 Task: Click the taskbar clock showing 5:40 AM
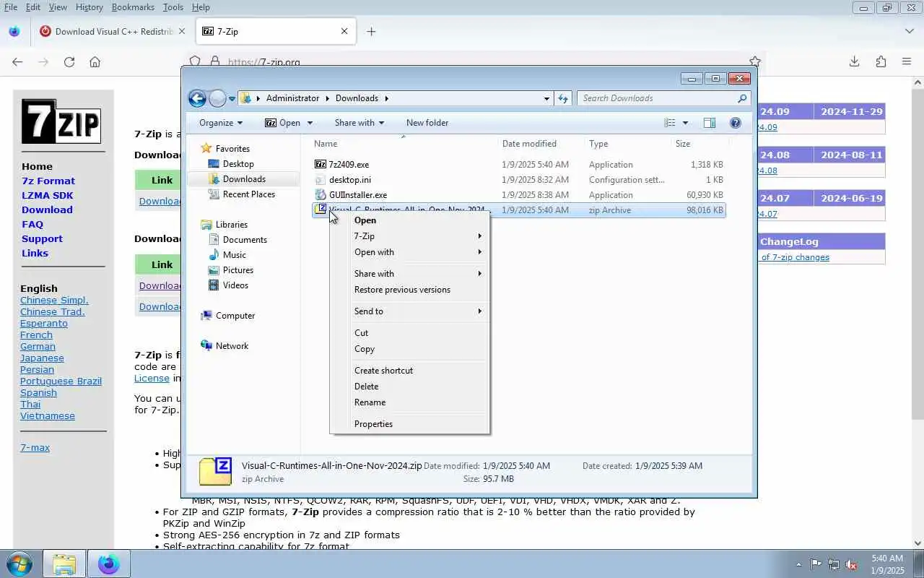[887, 564]
